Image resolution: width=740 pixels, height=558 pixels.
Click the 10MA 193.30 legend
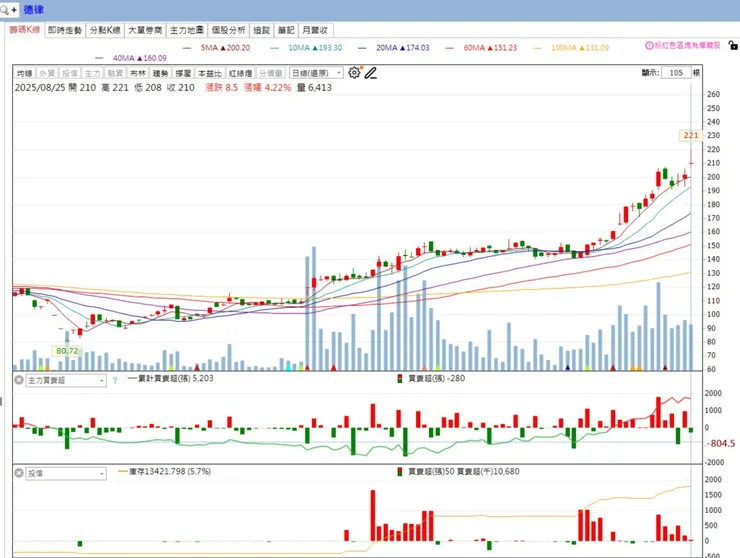[x=307, y=48]
